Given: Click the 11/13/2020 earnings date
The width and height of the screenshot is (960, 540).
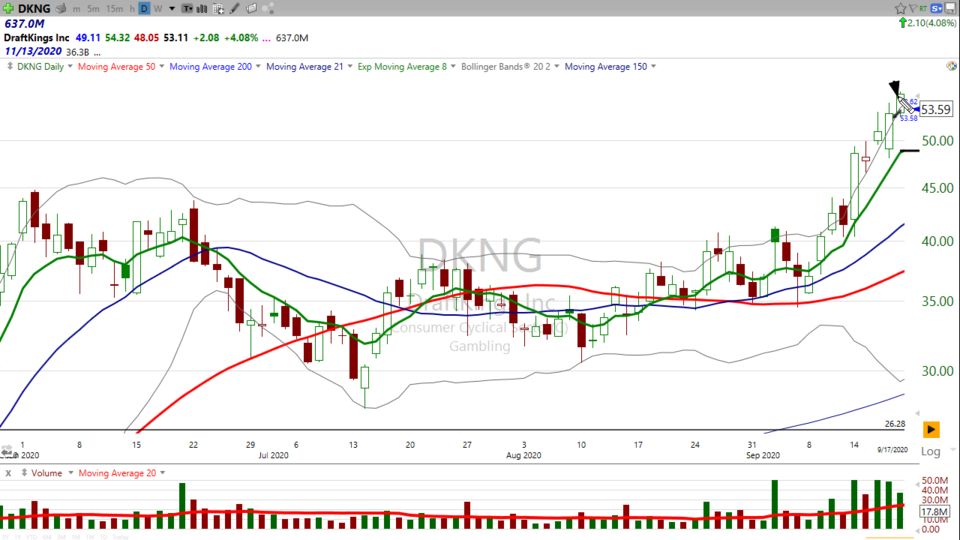Looking at the screenshot, I should (x=33, y=52).
